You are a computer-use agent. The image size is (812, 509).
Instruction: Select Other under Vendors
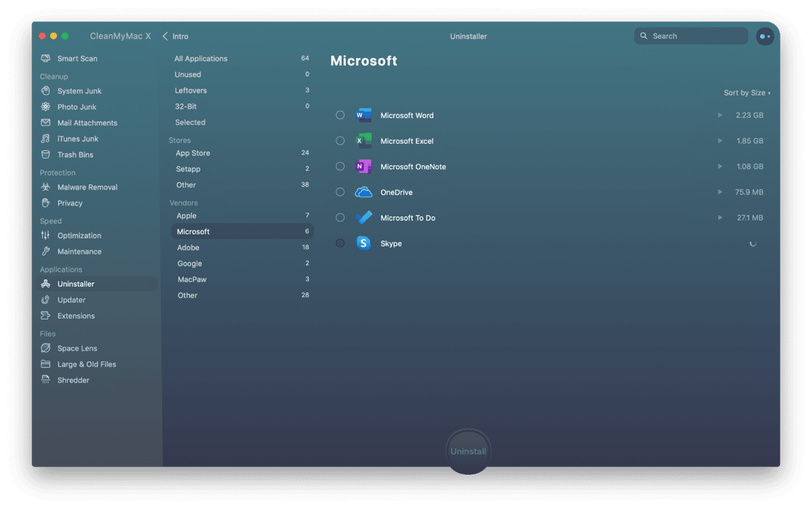[x=242, y=296]
